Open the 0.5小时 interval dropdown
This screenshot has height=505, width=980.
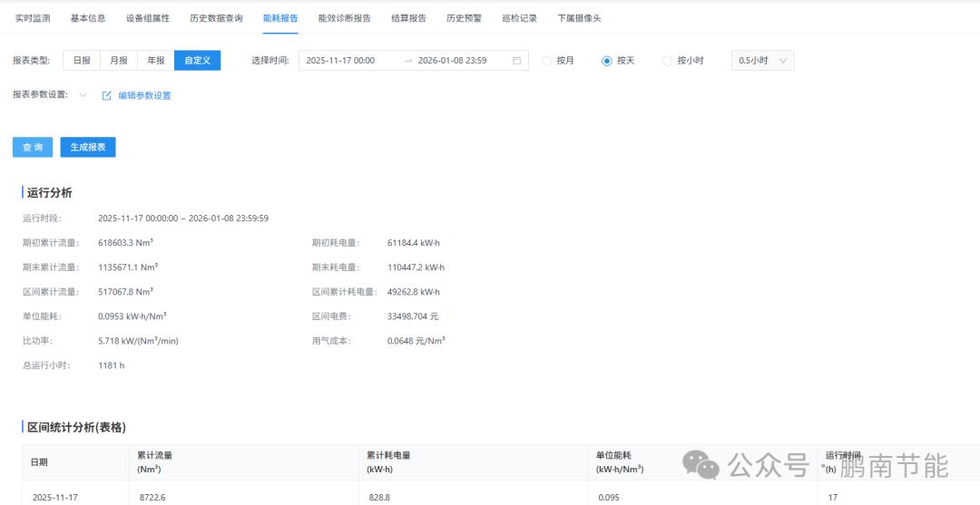pos(763,61)
